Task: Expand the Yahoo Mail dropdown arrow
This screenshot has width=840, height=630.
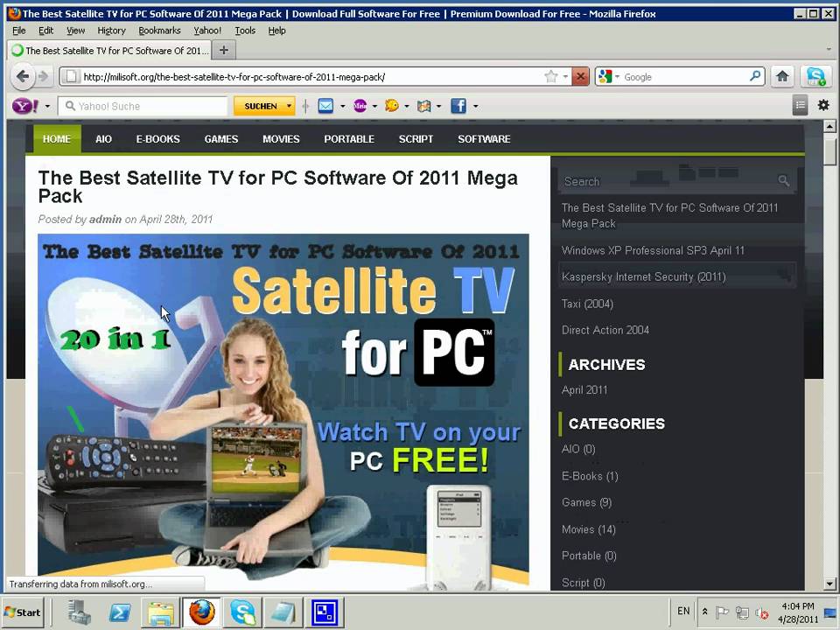Action: click(342, 106)
